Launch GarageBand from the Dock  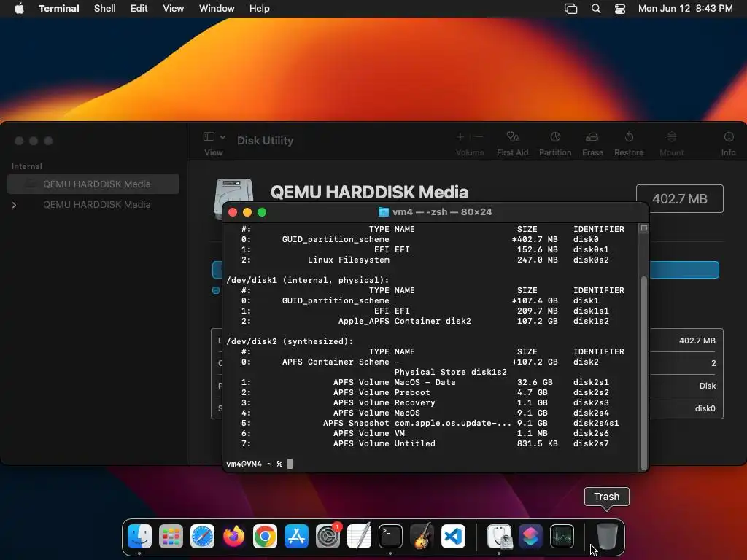(x=422, y=536)
